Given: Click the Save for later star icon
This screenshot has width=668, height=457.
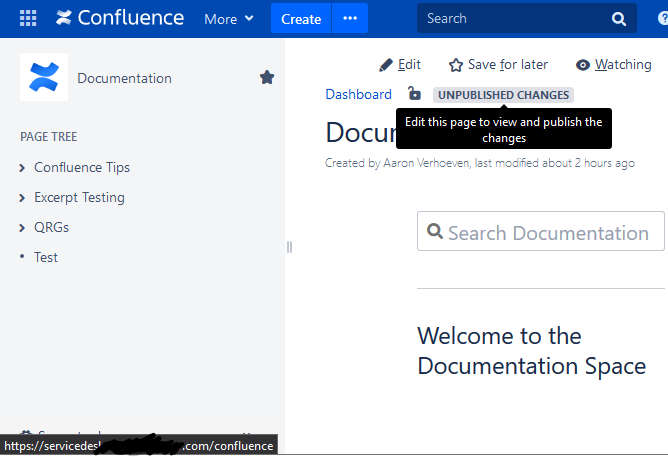Looking at the screenshot, I should tap(456, 65).
